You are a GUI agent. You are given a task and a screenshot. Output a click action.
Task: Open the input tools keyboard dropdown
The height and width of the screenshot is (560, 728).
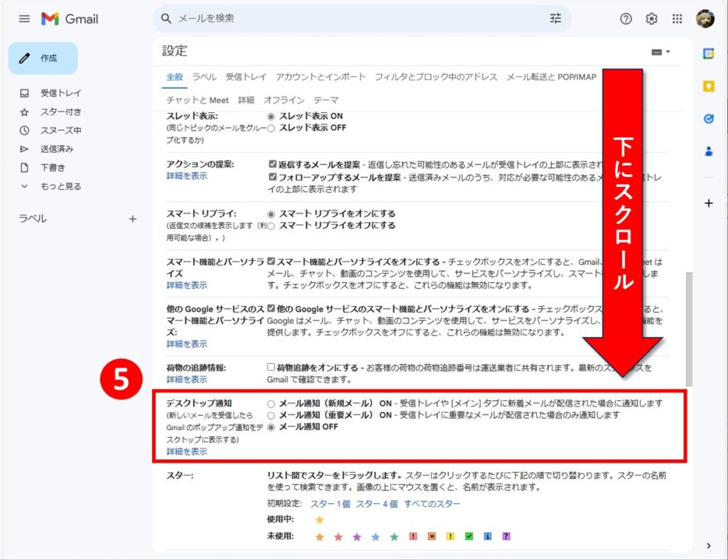point(660,52)
